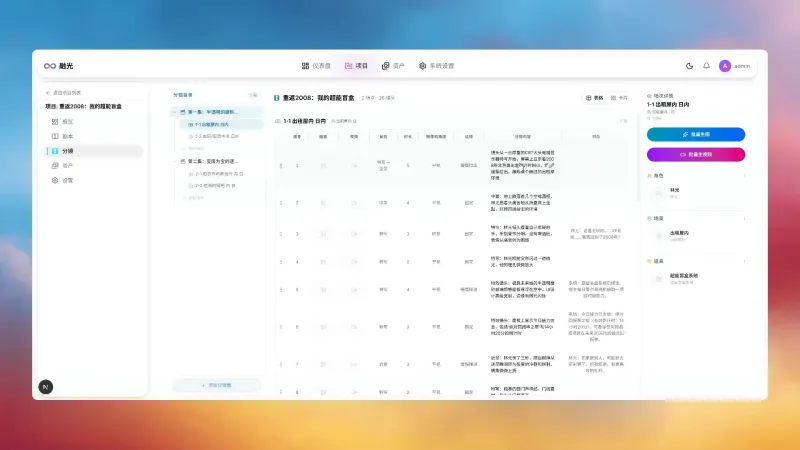Open the 仪表盘 dashboard tab
This screenshot has height=450, width=800.
[x=318, y=66]
